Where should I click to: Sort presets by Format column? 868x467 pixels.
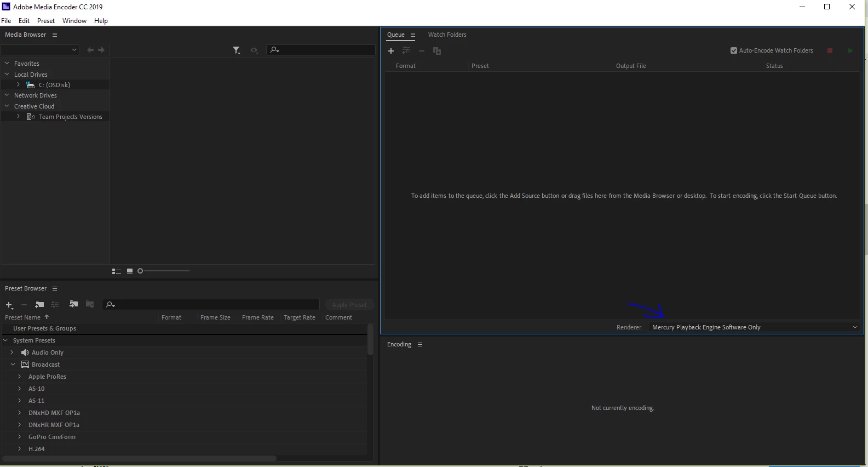tap(171, 317)
